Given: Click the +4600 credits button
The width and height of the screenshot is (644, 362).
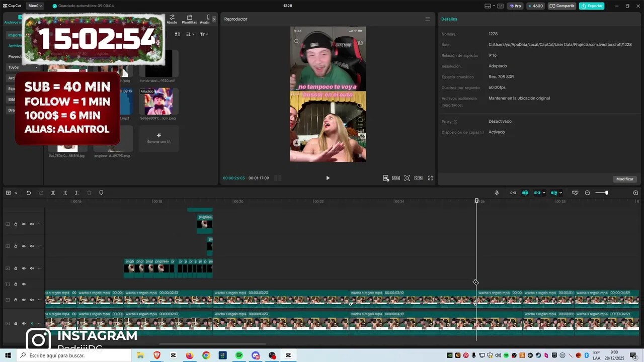Looking at the screenshot, I should 535,6.
